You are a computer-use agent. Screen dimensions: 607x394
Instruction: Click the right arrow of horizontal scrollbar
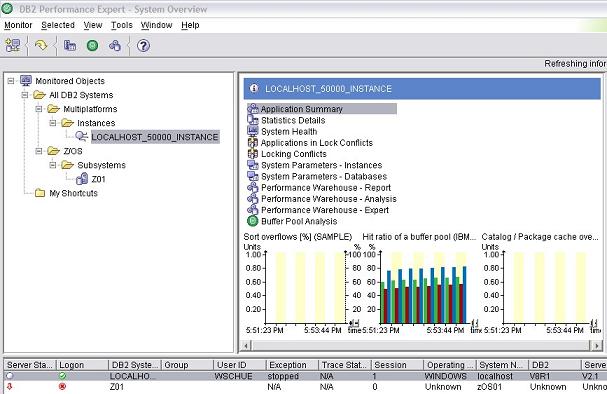tap(597, 345)
